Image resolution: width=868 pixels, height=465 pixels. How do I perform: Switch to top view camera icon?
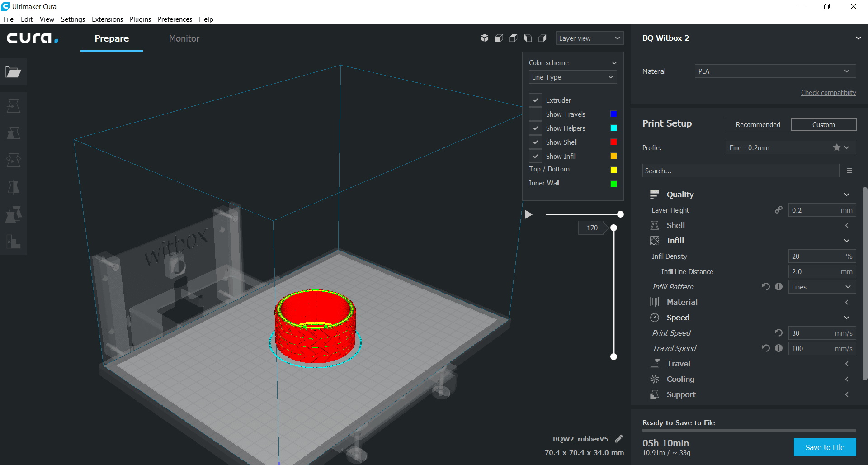[514, 38]
